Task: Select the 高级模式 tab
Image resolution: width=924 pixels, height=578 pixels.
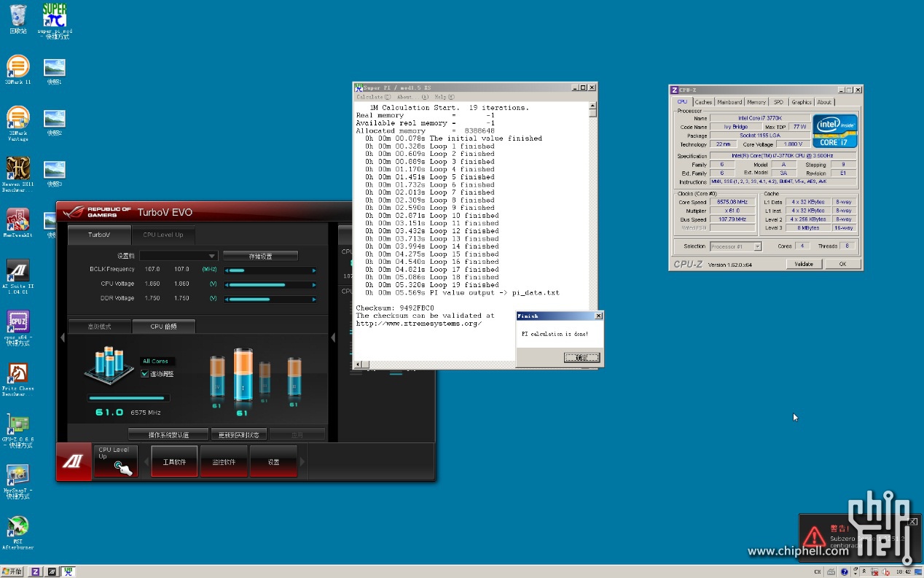Action: (x=100, y=327)
